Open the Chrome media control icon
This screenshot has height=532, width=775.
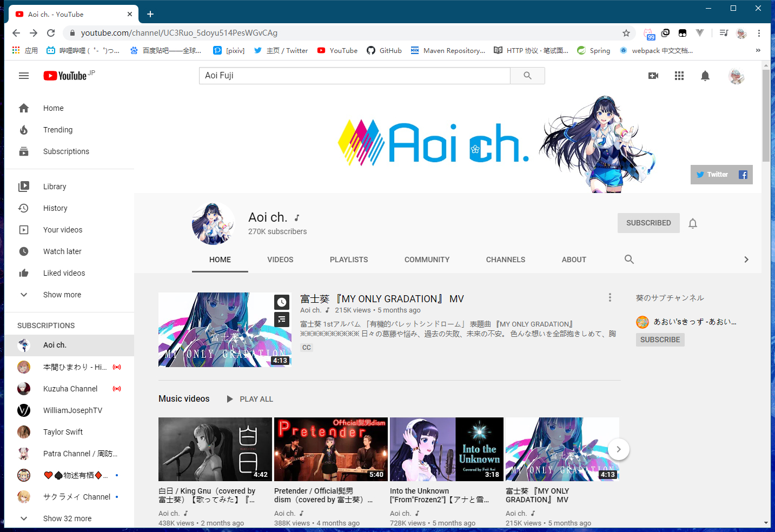point(724,33)
